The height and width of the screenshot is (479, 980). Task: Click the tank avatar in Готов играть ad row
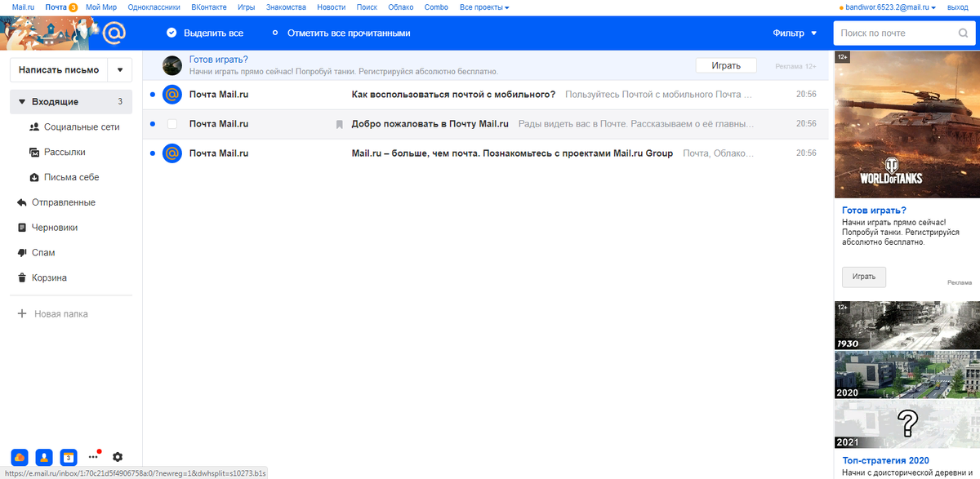pyautogui.click(x=171, y=65)
